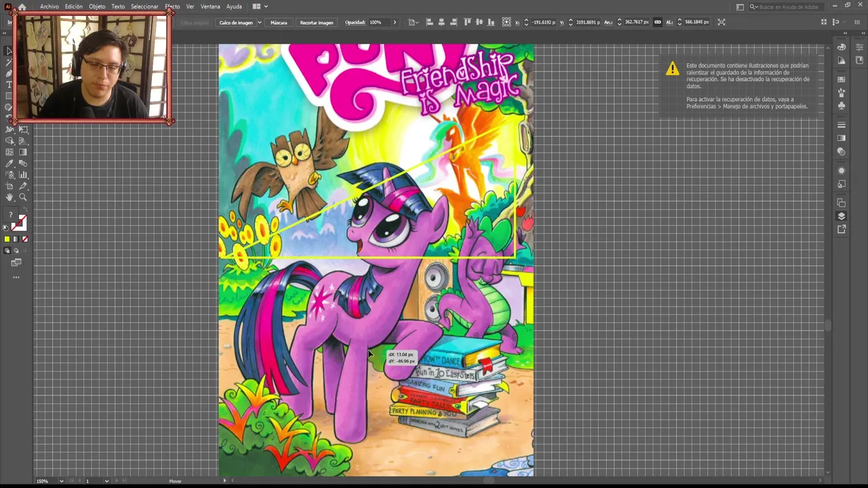Open the Symbols panel club icon

click(841, 105)
